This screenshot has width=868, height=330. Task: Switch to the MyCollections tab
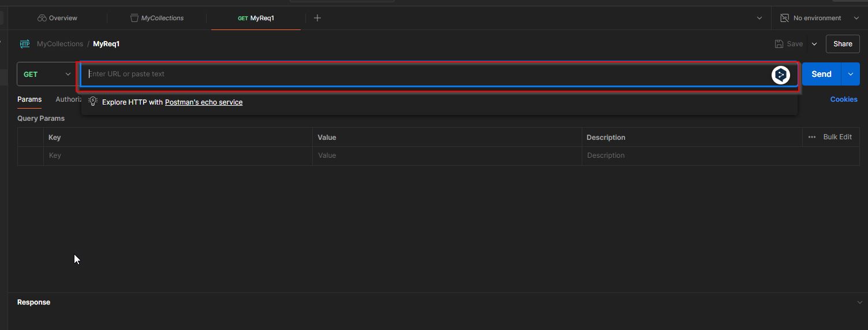pyautogui.click(x=157, y=18)
